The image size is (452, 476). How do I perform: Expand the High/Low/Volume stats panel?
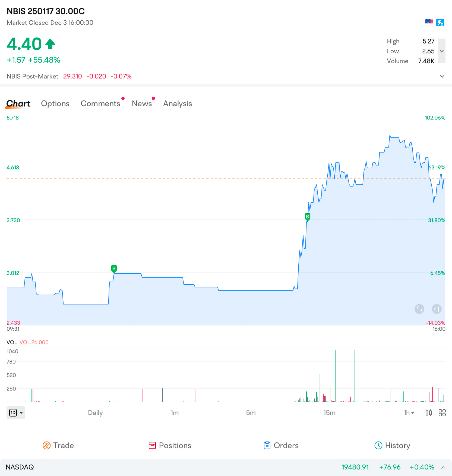click(442, 51)
